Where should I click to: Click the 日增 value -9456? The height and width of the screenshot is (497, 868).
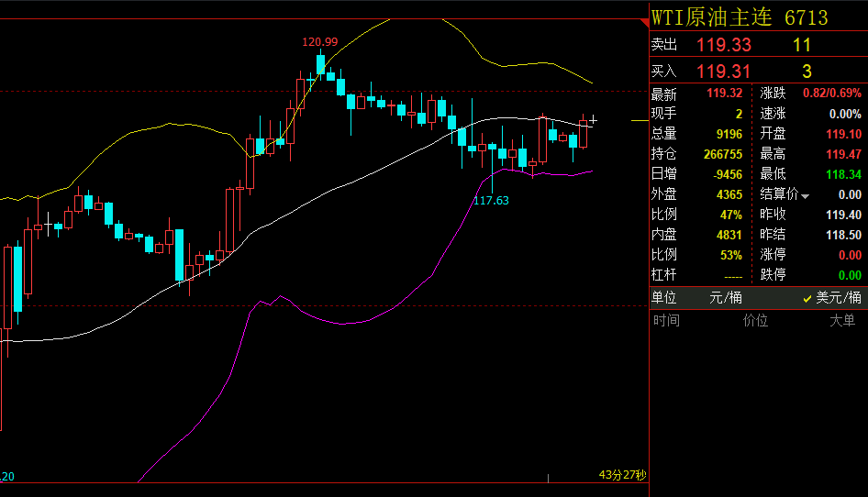[728, 175]
